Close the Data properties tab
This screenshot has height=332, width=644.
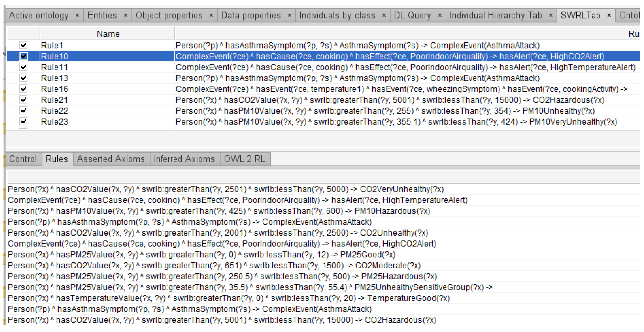click(289, 16)
